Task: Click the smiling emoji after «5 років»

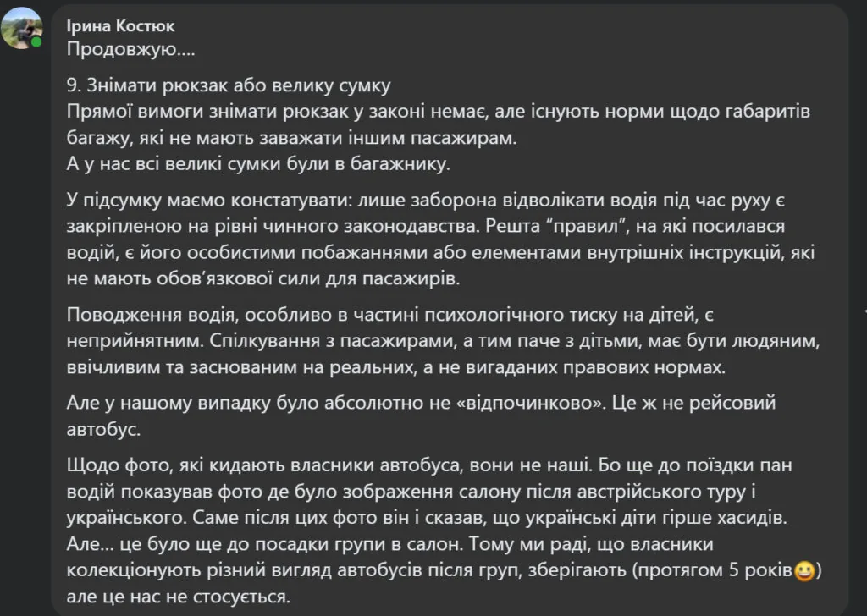Action: [x=805, y=572]
